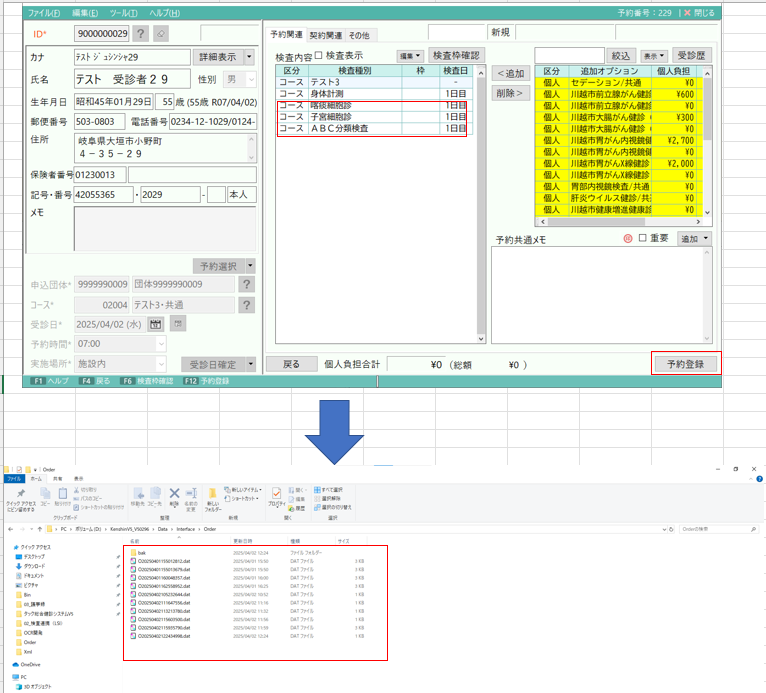Click the properties icon in the Explorer ribbon
The height and width of the screenshot is (693, 766).
(x=277, y=493)
